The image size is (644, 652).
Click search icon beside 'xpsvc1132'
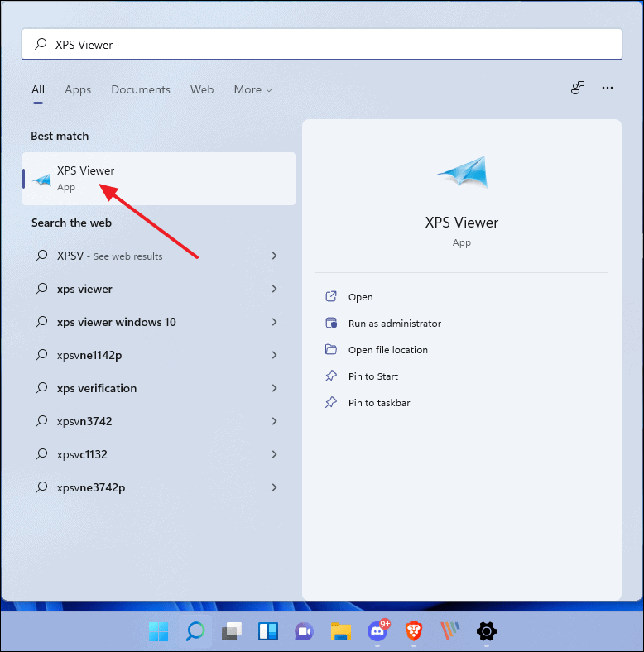point(41,454)
